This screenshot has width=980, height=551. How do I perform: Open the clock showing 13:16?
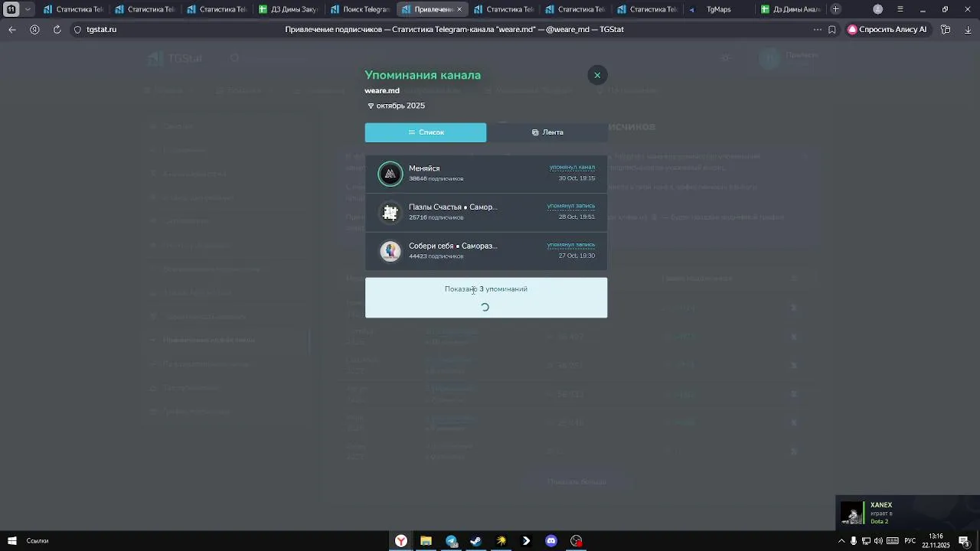point(936,541)
